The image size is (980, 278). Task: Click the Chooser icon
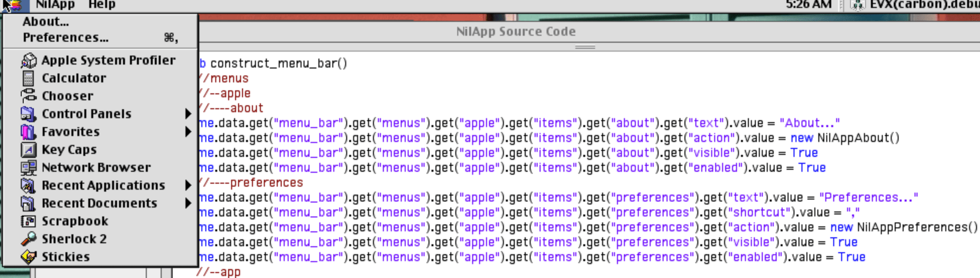tap(29, 96)
